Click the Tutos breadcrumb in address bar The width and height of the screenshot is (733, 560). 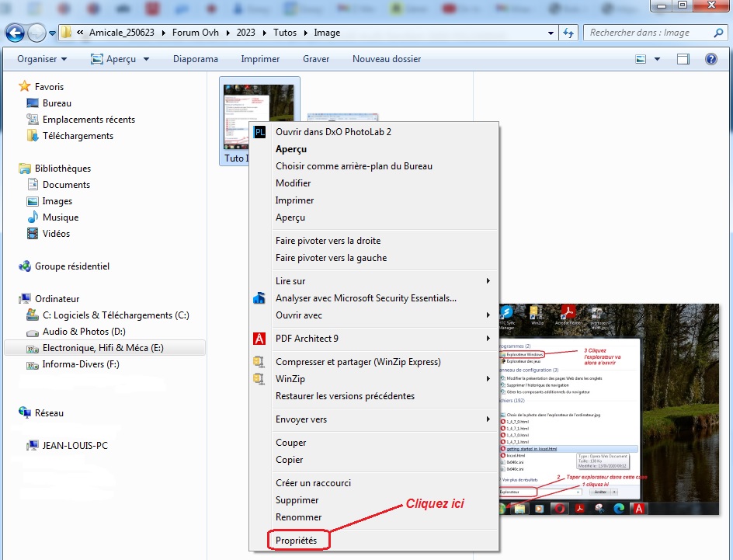pos(285,33)
